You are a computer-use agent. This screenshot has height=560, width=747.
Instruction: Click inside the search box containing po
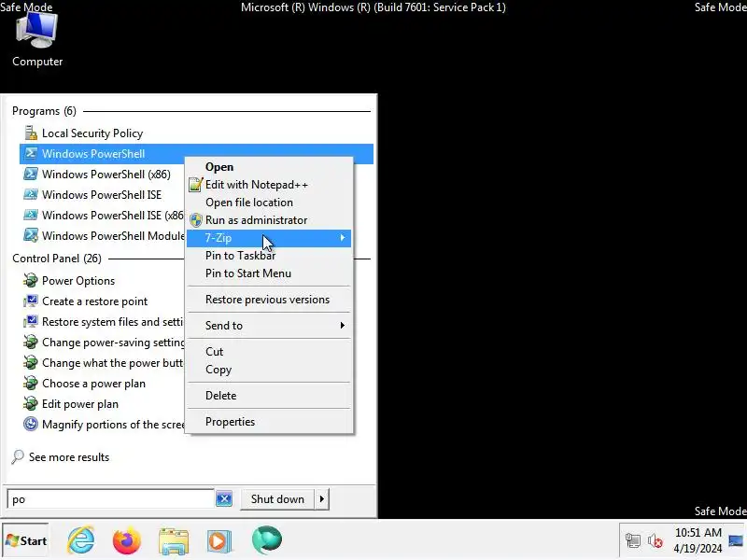[110, 499]
